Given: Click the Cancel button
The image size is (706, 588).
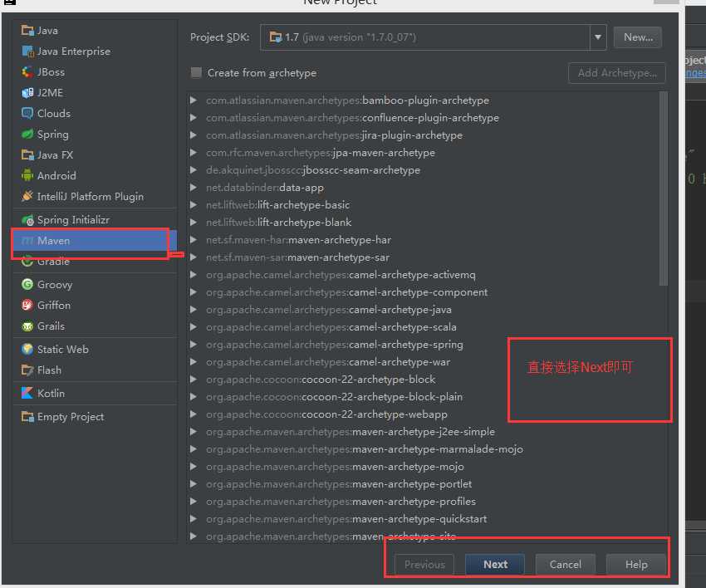Looking at the screenshot, I should 565,564.
